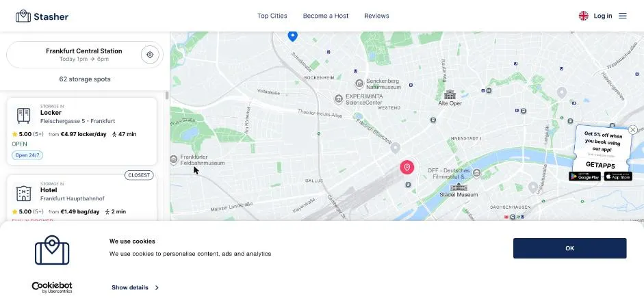Accept cookies with OK button

(x=569, y=248)
